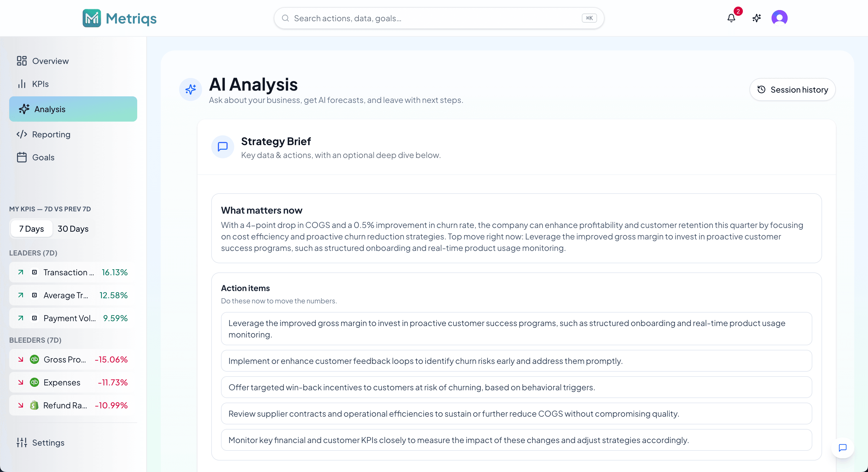
Task: Select the Transaction leader KPI row
Action: (x=73, y=272)
